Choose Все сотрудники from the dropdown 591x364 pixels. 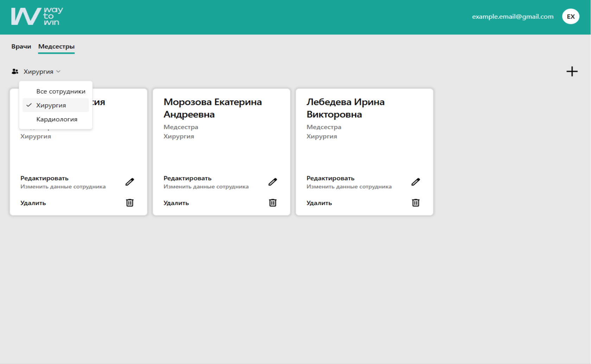[61, 91]
